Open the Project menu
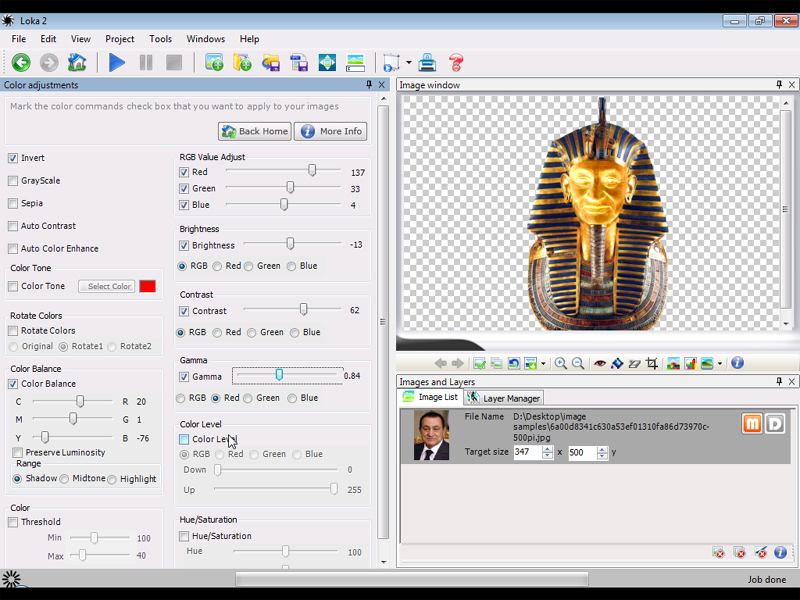800x600 pixels. tap(119, 39)
